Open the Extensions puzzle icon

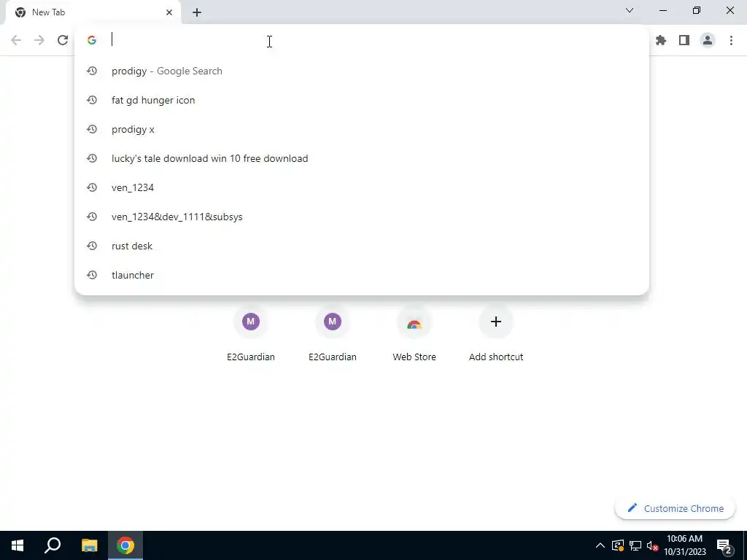coord(661,41)
